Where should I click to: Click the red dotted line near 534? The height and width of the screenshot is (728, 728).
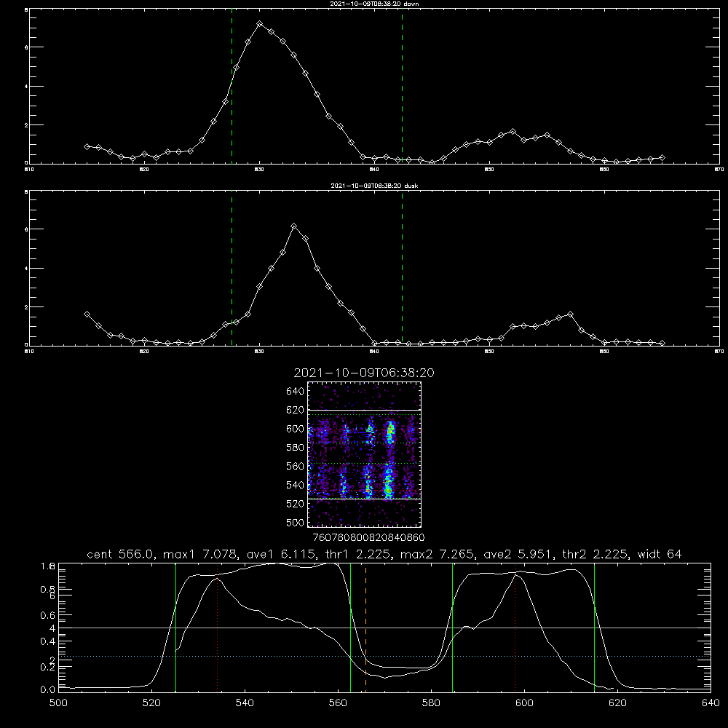click(217, 628)
